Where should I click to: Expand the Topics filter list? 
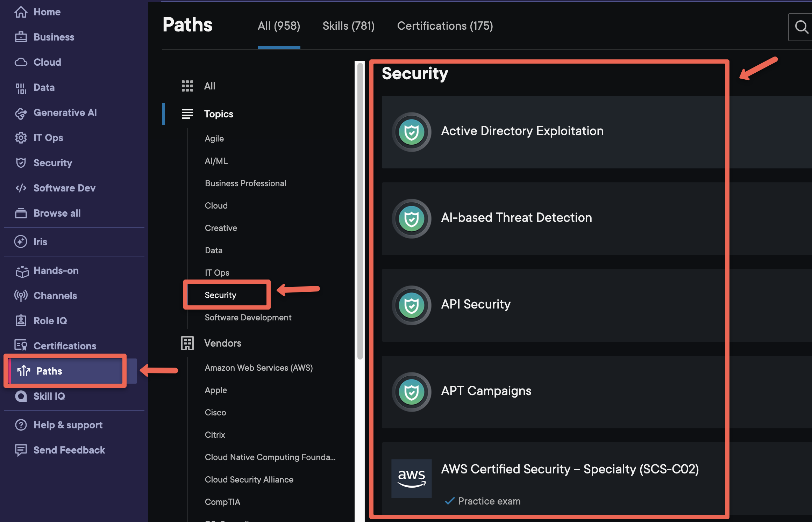click(x=219, y=114)
